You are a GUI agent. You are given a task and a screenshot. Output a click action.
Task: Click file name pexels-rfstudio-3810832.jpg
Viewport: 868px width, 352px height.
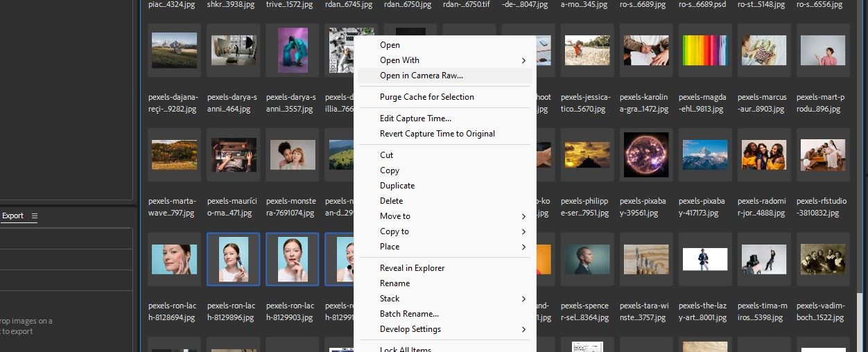tap(823, 206)
